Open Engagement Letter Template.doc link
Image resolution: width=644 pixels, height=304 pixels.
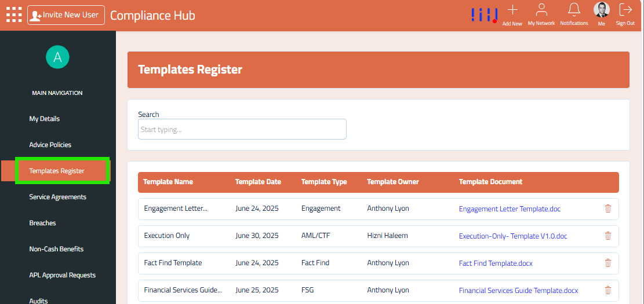pos(510,209)
